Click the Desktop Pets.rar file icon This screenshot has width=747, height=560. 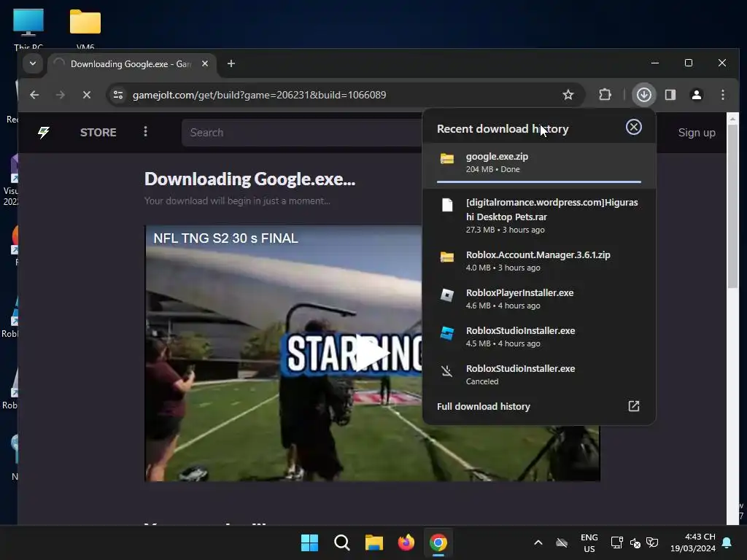pos(447,205)
